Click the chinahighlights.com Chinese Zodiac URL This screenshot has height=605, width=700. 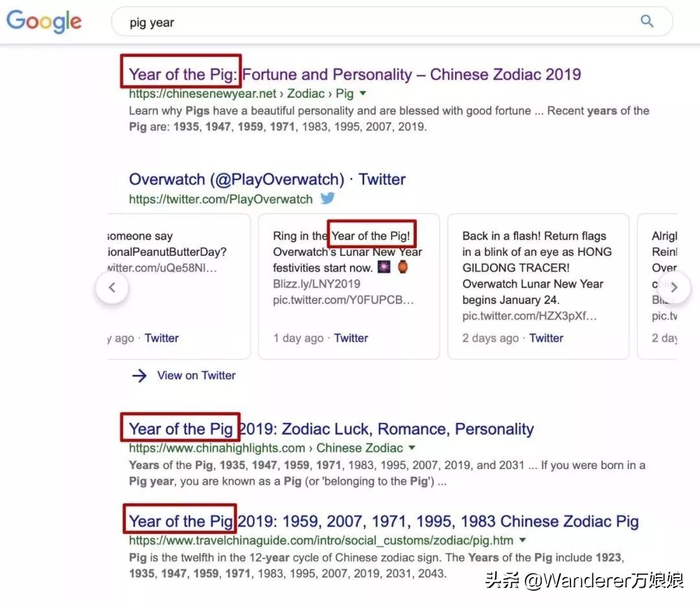pyautogui.click(x=266, y=448)
